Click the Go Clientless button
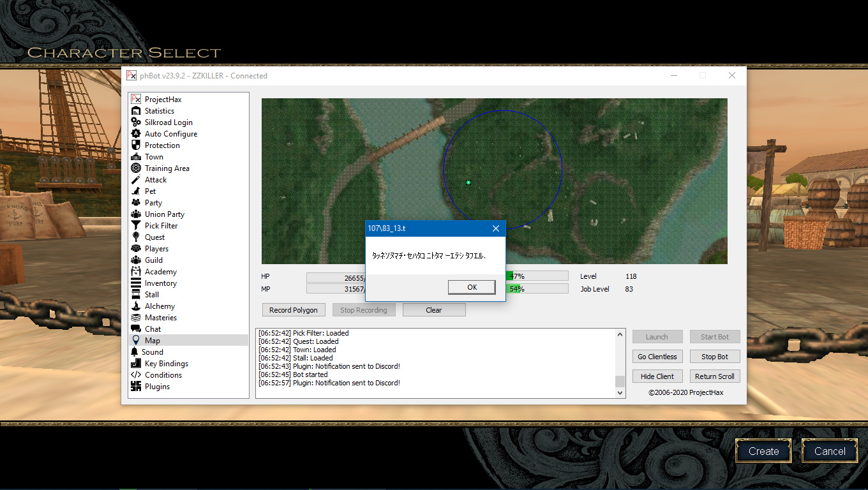The image size is (868, 490). coord(657,357)
